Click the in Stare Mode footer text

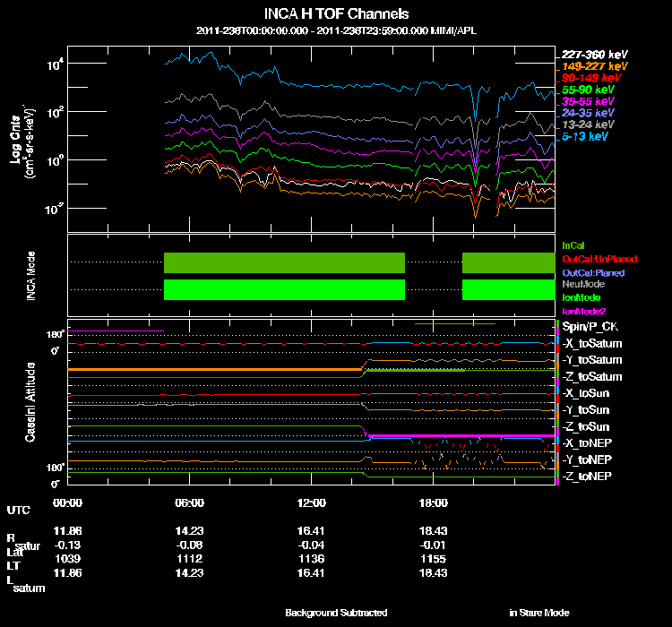(539, 613)
